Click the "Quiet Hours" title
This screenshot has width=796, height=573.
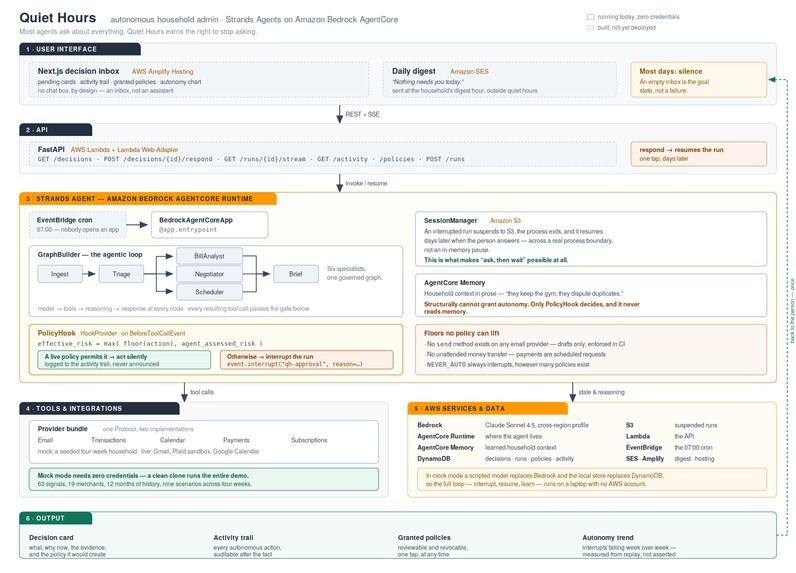(57, 18)
